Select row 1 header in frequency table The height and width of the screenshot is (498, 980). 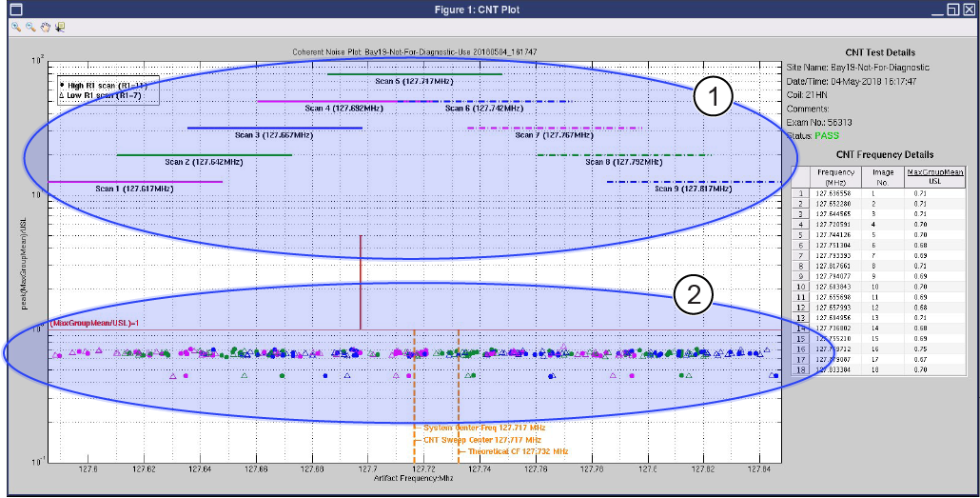coord(802,193)
